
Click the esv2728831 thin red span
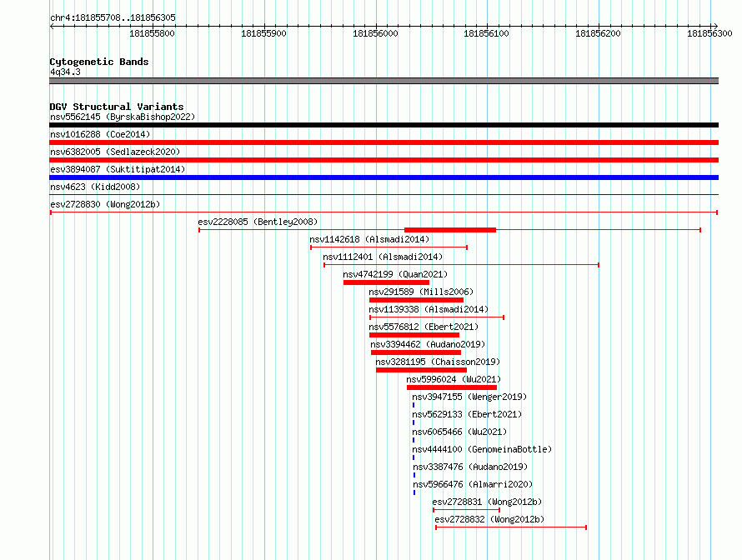(x=466, y=510)
